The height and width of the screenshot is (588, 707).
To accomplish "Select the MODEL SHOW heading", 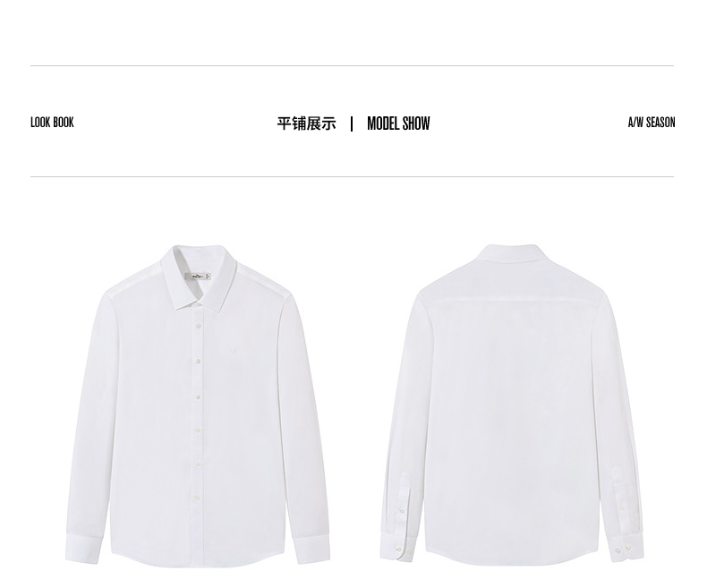I will [x=398, y=124].
